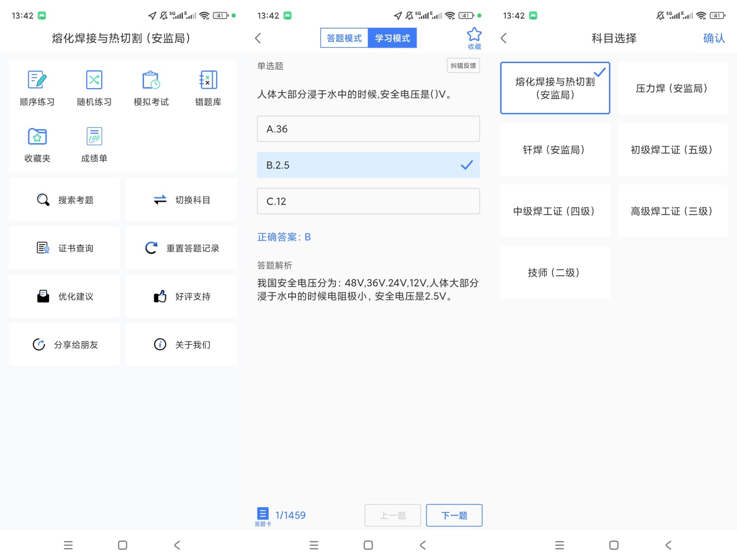Open 关于我们 about us

pyautogui.click(x=181, y=345)
